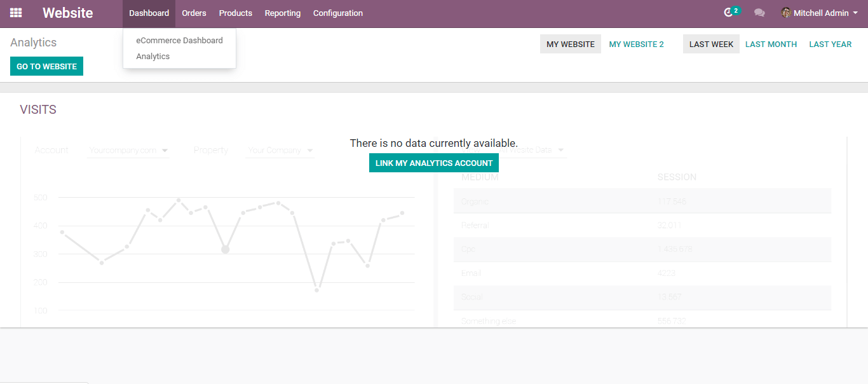Select the LAST YEAR period
Screen dimensions: 868x384
tap(830, 44)
